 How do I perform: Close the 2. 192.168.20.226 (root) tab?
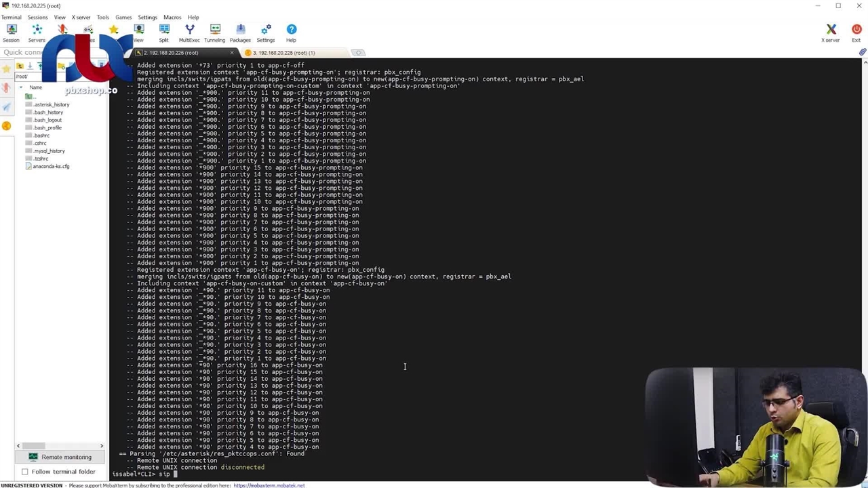(x=231, y=53)
